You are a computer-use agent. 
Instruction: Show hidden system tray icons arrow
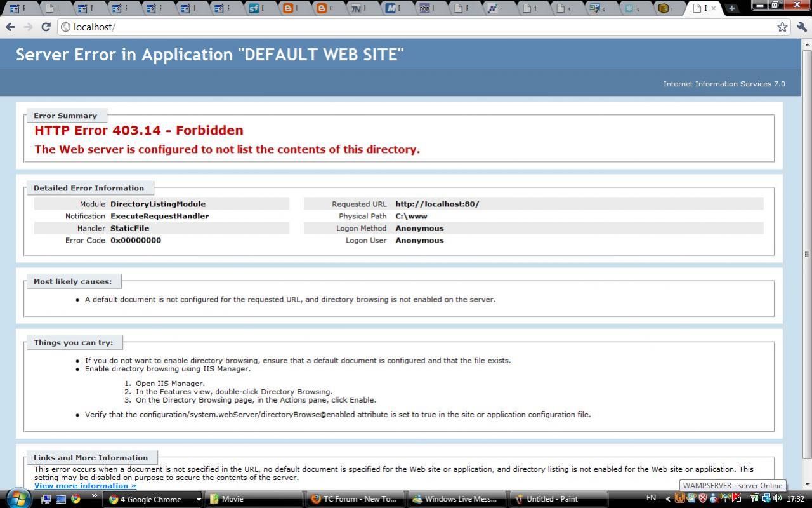pos(668,499)
